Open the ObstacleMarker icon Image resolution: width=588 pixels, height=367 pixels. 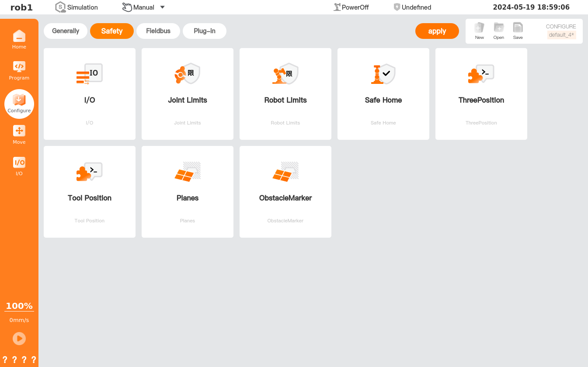(x=285, y=172)
